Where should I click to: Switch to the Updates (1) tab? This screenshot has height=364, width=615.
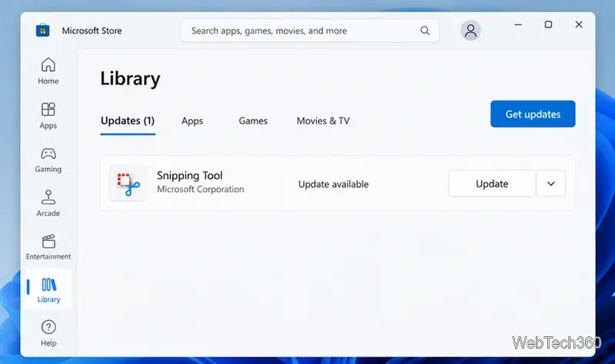[x=128, y=121]
